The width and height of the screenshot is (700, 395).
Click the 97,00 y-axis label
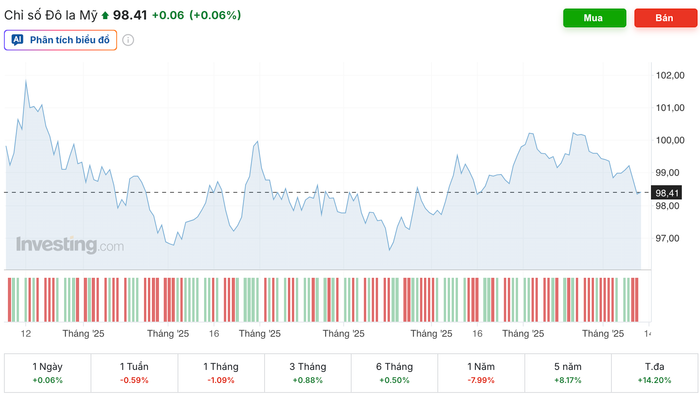(x=667, y=238)
